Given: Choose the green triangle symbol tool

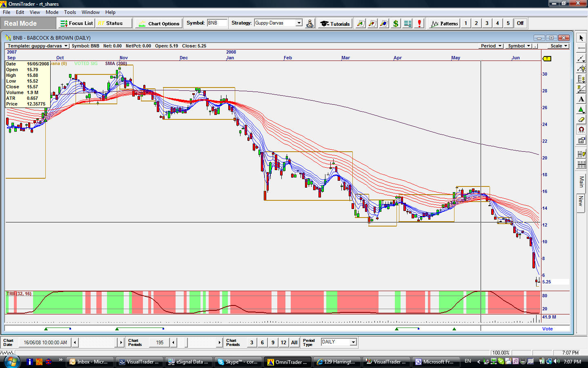Looking at the screenshot, I should [581, 110].
